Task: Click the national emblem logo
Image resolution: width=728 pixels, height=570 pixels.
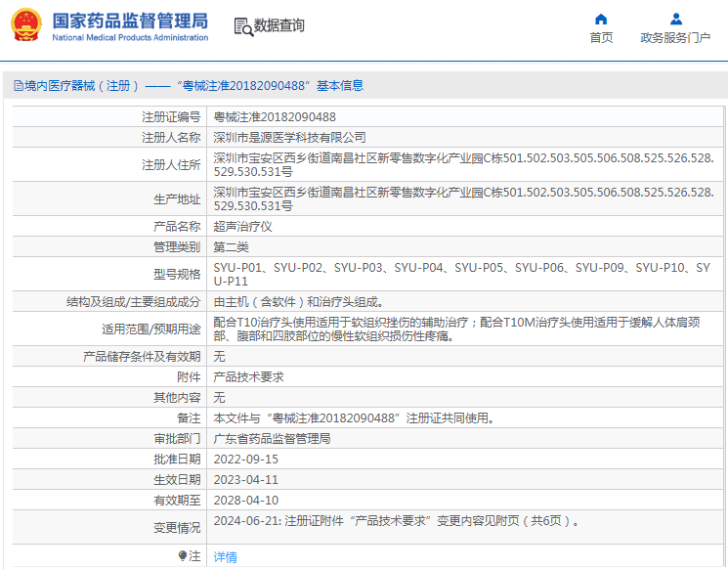Action: pyautogui.click(x=26, y=26)
